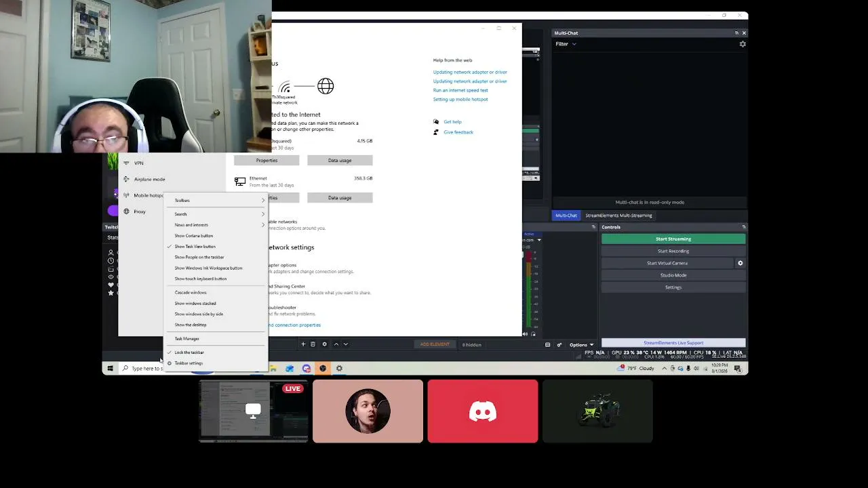Toggle Show People on the taskbar

click(x=199, y=258)
